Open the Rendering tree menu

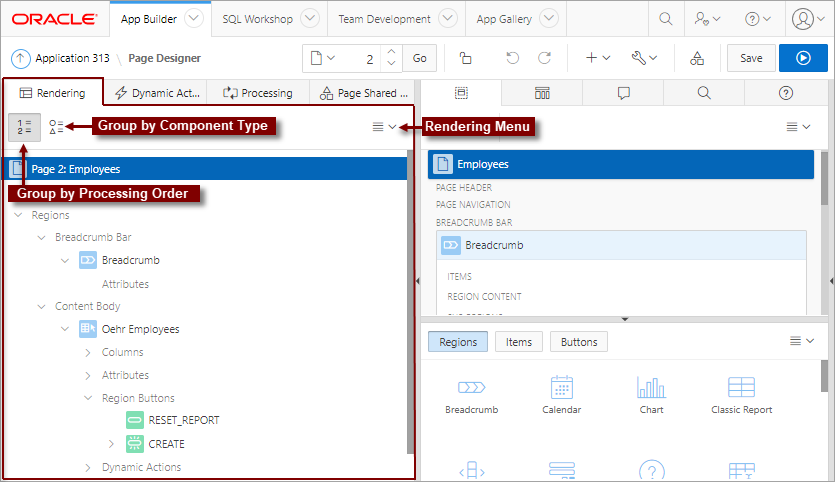384,127
